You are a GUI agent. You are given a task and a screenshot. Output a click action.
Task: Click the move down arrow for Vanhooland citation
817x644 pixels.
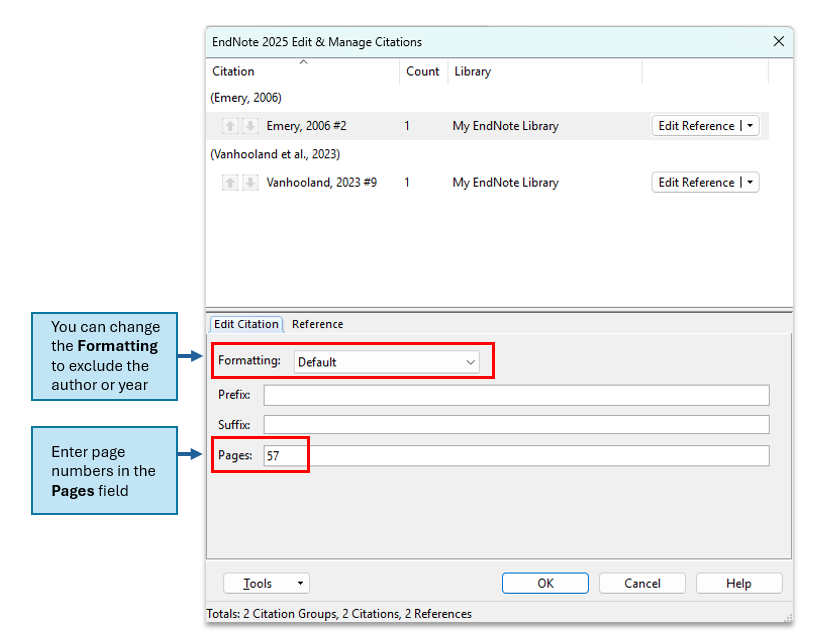pos(250,183)
